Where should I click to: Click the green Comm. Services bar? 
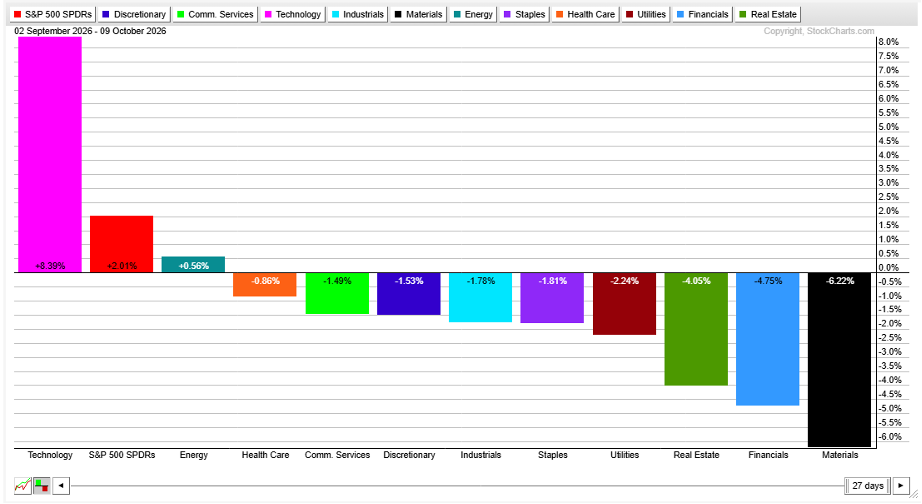coord(338,293)
